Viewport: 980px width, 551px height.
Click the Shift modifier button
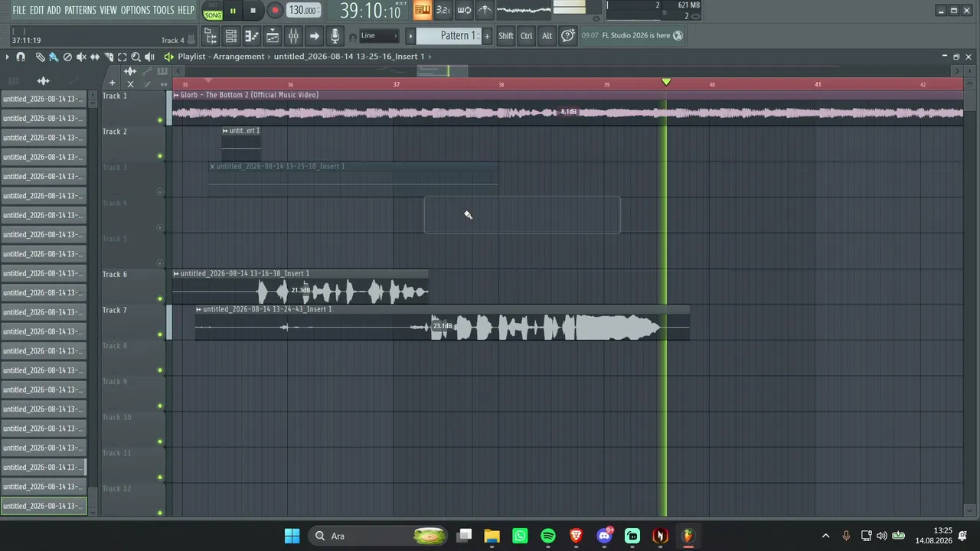coord(506,36)
